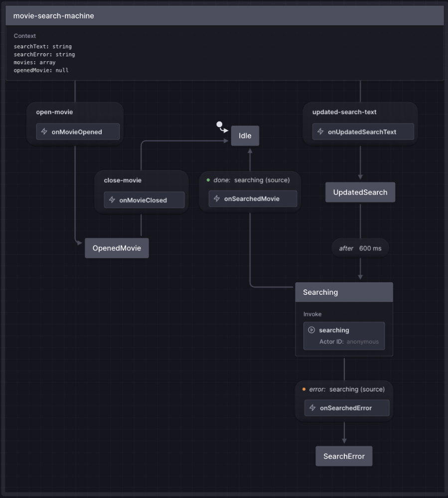Click lightning icon beside onSearchedMovie
The height and width of the screenshot is (498, 448).
coord(217,199)
